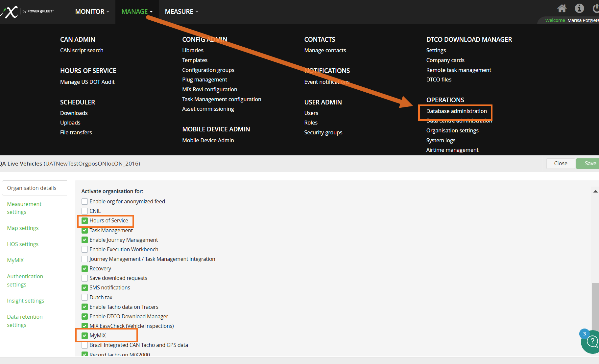The image size is (599, 364).
Task: Click the Close button
Action: click(x=561, y=163)
